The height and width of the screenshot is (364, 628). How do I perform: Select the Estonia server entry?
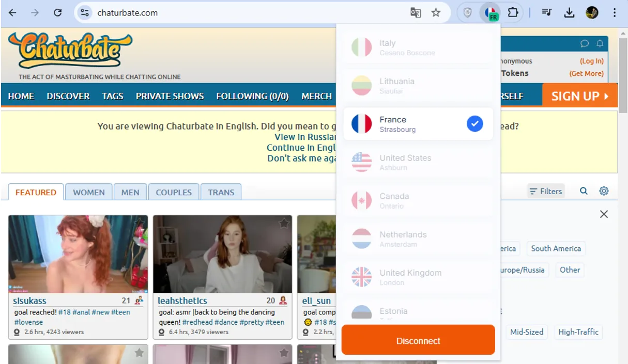418,311
